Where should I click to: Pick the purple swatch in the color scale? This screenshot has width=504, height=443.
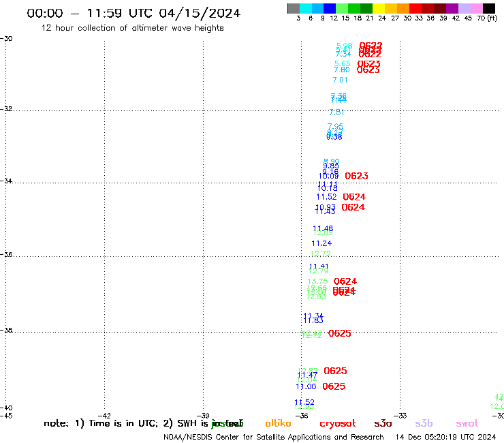(452, 8)
